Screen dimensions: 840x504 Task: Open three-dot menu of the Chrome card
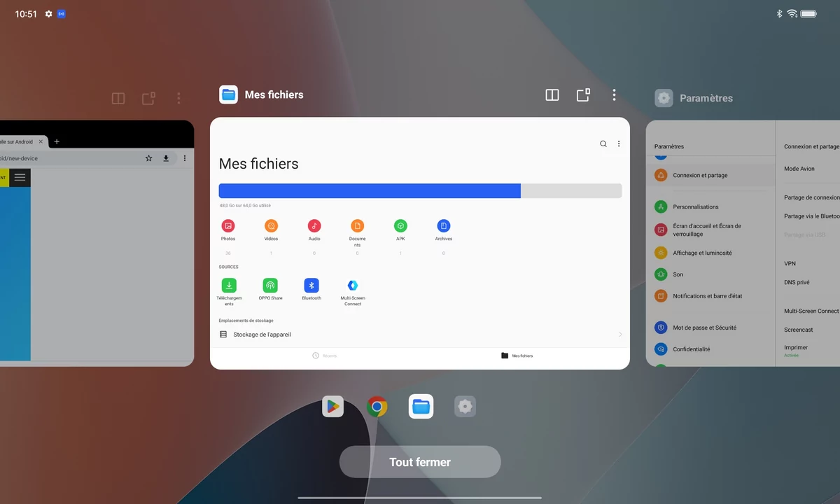point(178,99)
